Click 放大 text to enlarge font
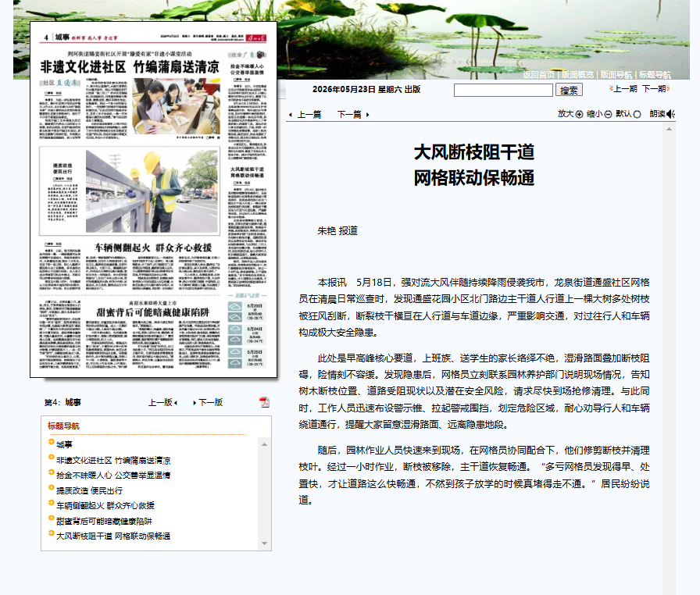Screen dimensions: 700x595 coord(565,114)
